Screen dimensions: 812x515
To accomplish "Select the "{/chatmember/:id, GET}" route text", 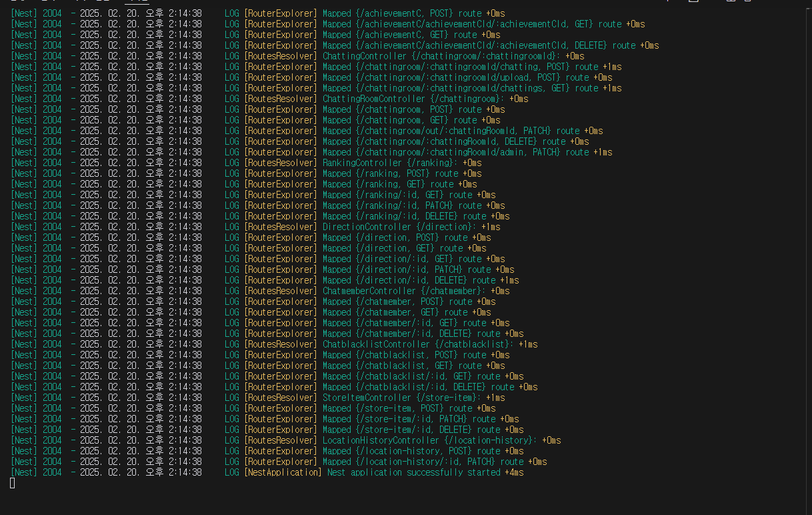I will (x=407, y=323).
